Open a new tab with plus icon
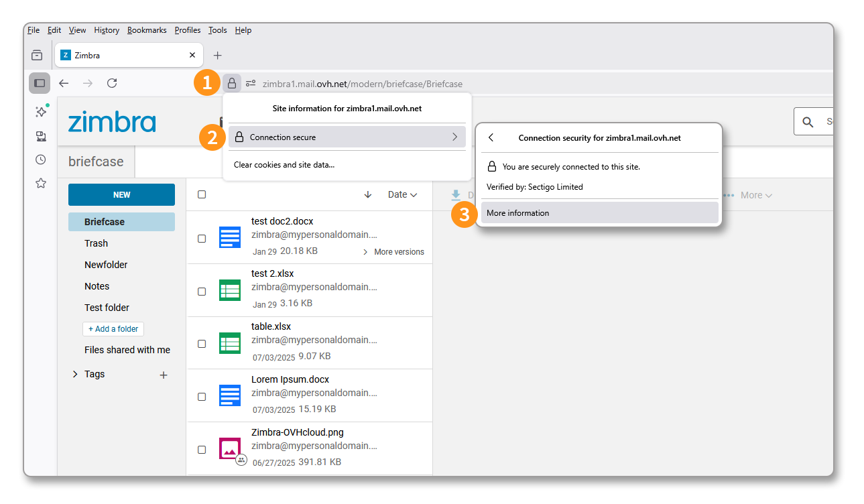The width and height of the screenshot is (864, 504). [217, 56]
